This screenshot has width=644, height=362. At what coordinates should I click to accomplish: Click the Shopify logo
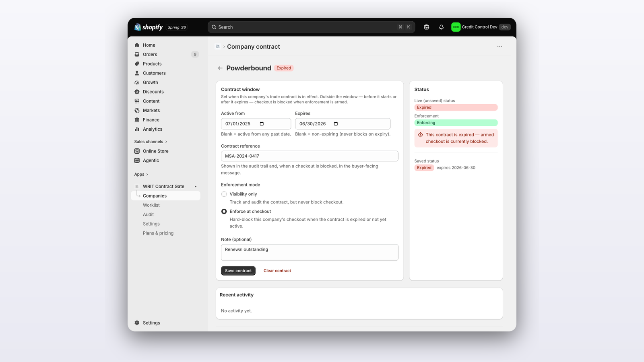[149, 27]
